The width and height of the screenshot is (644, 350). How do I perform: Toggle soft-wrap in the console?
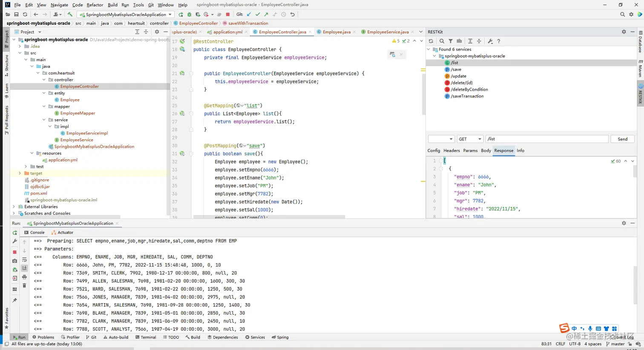coord(24,260)
